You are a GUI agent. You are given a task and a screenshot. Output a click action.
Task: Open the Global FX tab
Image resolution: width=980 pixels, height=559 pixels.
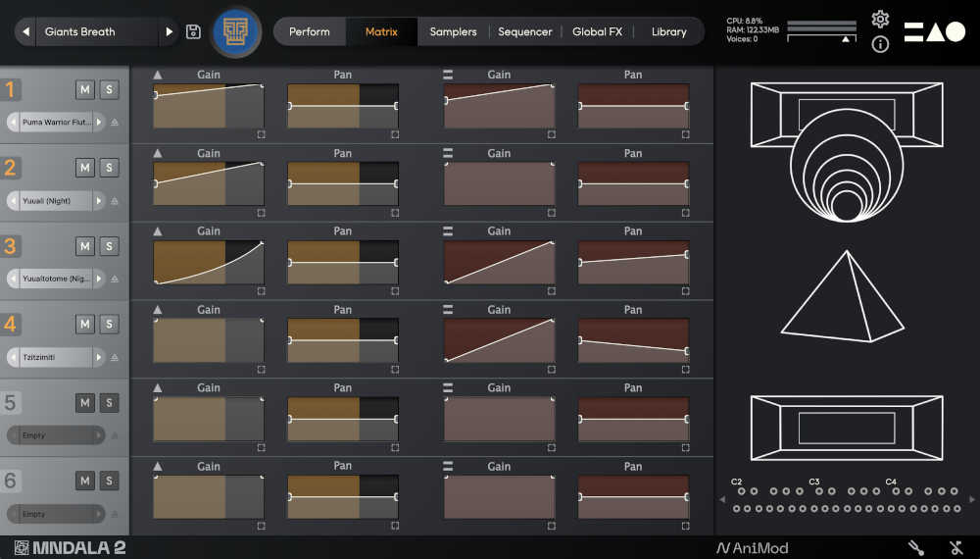point(597,31)
